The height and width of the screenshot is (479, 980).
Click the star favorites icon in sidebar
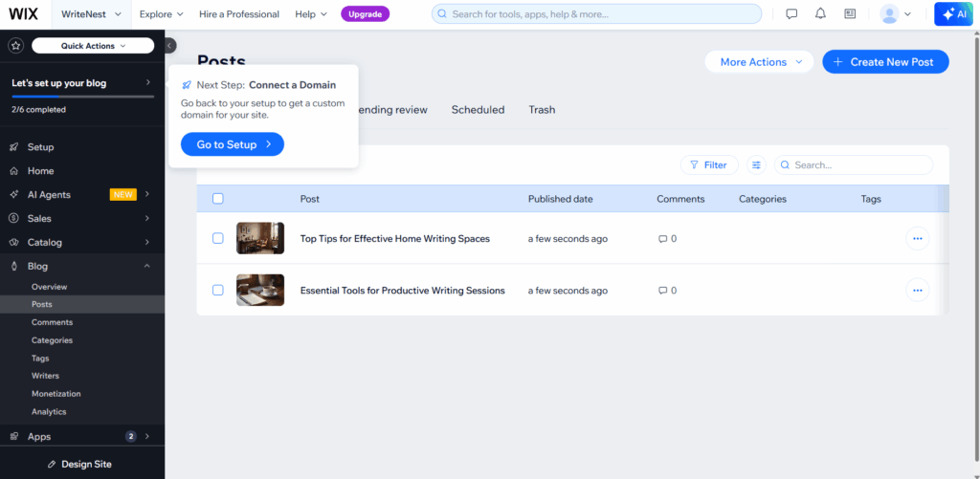tap(16, 46)
